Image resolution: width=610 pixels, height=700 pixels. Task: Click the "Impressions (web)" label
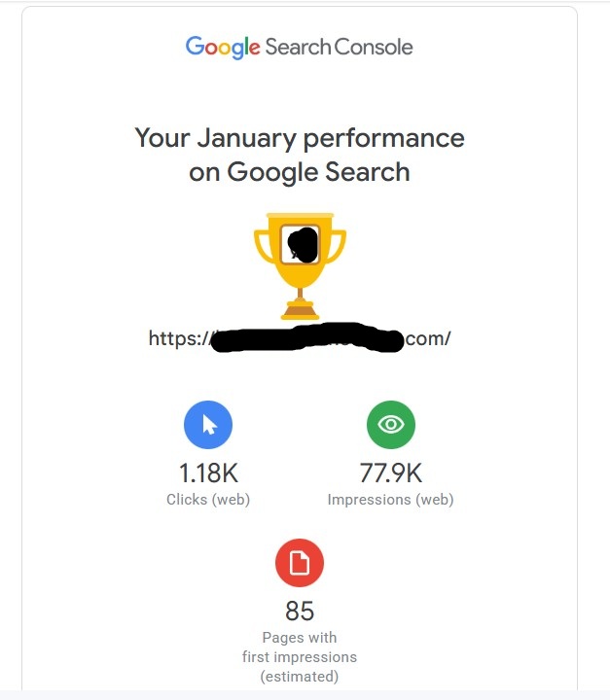click(x=390, y=500)
